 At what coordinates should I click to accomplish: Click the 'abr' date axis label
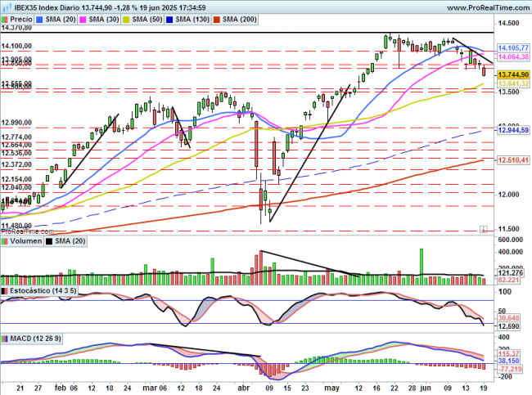tap(243, 388)
